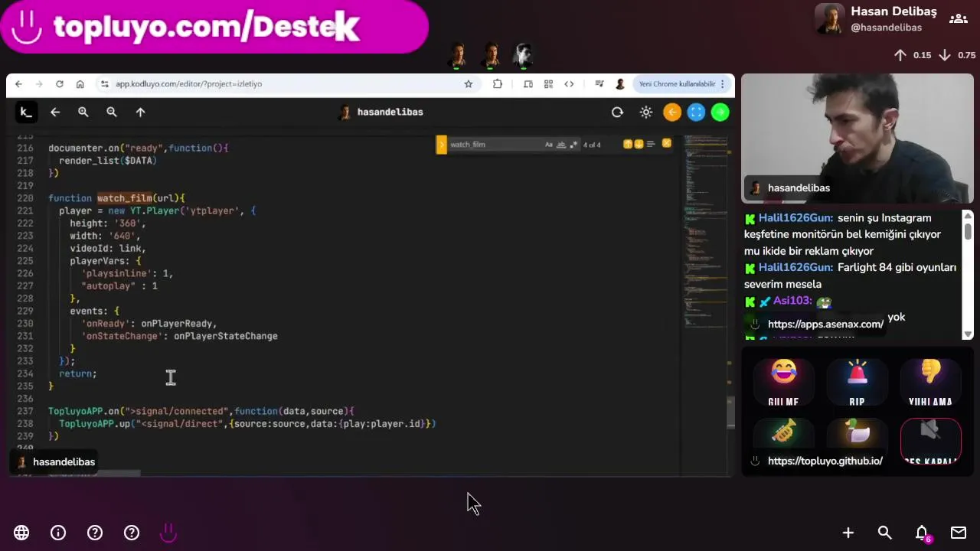Screen dimensions: 980x551
Task: Send the duck reaction
Action: 857,433
